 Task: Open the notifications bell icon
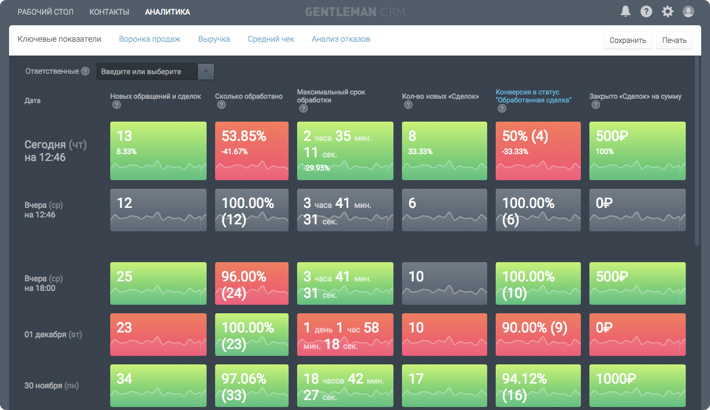pyautogui.click(x=626, y=12)
